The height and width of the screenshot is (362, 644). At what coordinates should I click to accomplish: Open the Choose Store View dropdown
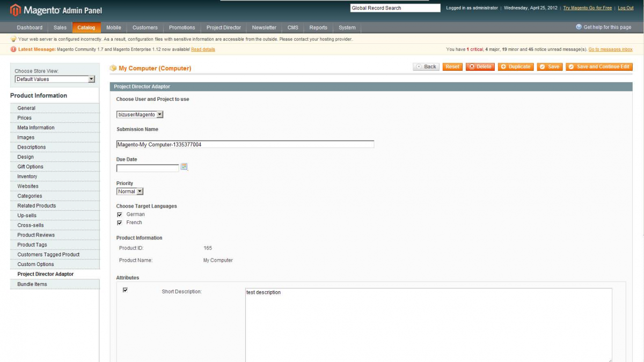[55, 79]
